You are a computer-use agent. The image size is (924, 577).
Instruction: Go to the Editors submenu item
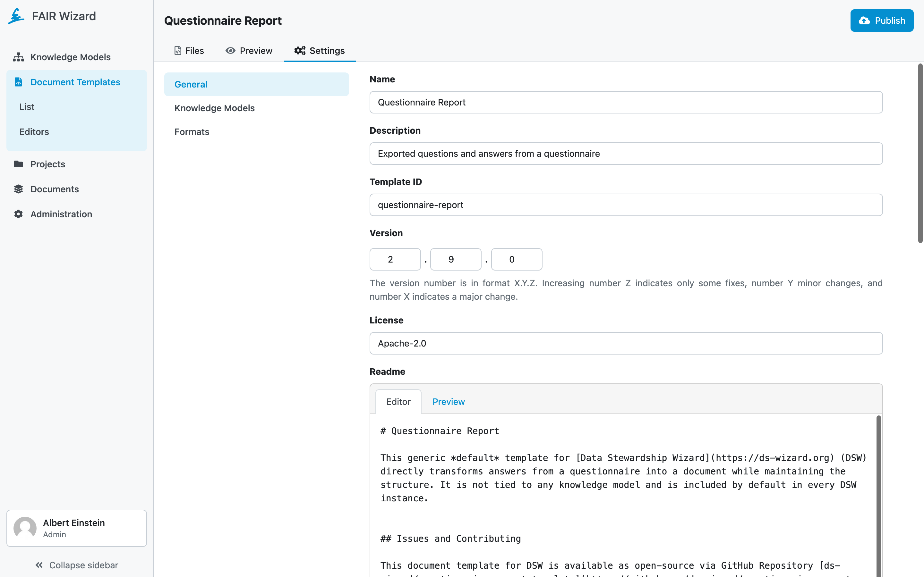pyautogui.click(x=34, y=132)
